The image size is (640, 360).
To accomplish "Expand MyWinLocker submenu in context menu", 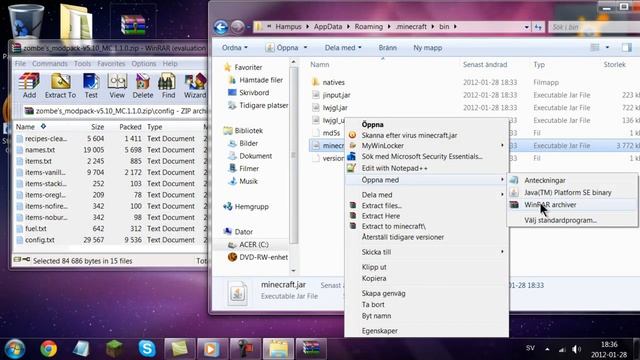I will (x=502, y=145).
